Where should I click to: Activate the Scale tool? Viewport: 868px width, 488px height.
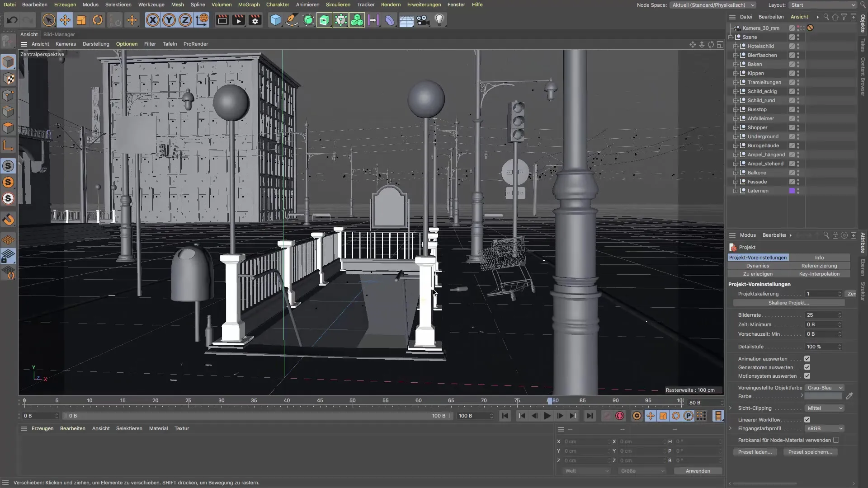pos(81,20)
